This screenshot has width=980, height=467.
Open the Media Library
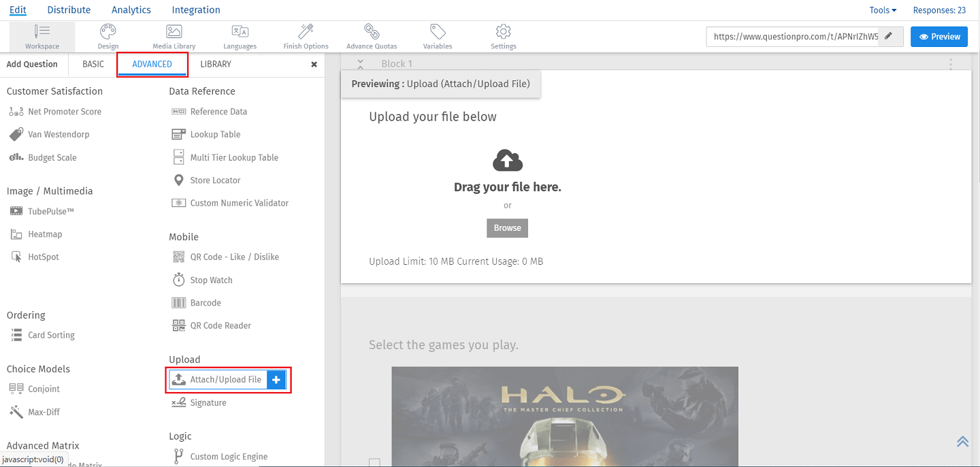[174, 36]
